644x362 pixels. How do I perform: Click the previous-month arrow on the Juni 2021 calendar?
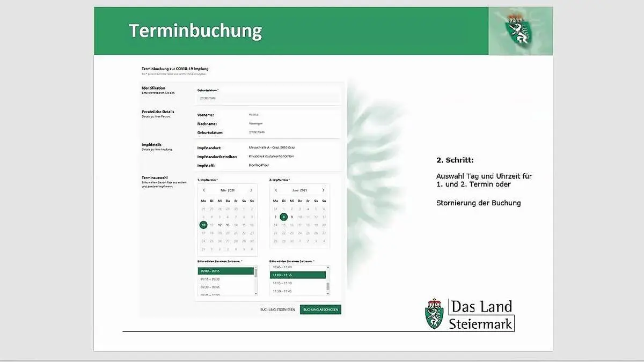tap(276, 190)
